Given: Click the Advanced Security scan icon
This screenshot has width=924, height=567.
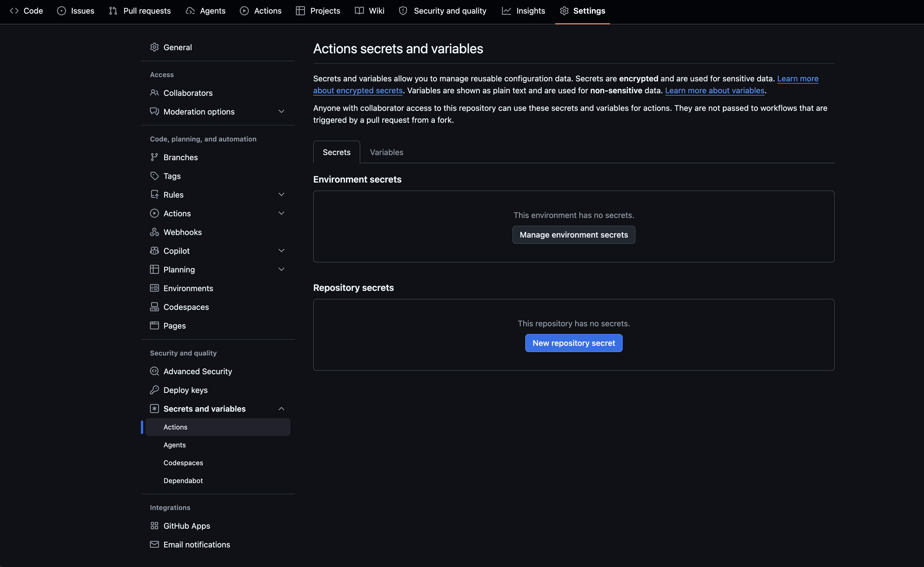Looking at the screenshot, I should pos(154,371).
